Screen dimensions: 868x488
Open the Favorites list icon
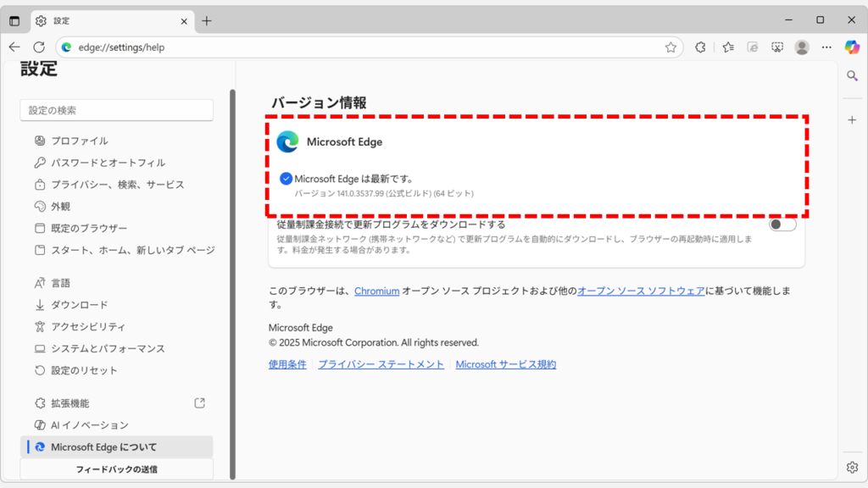728,47
